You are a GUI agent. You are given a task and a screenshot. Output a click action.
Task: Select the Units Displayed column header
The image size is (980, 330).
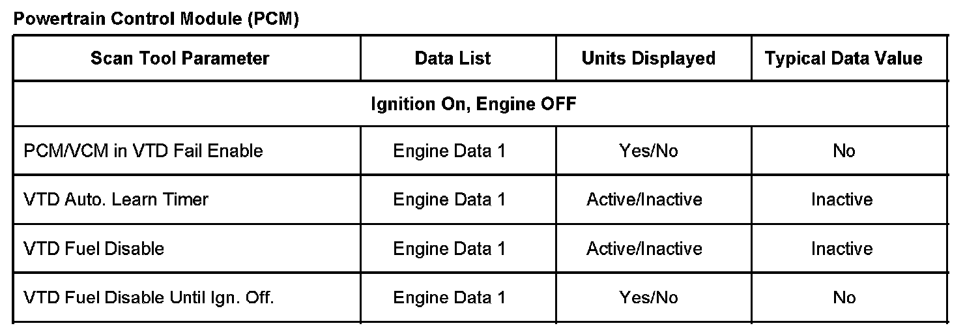click(x=648, y=59)
